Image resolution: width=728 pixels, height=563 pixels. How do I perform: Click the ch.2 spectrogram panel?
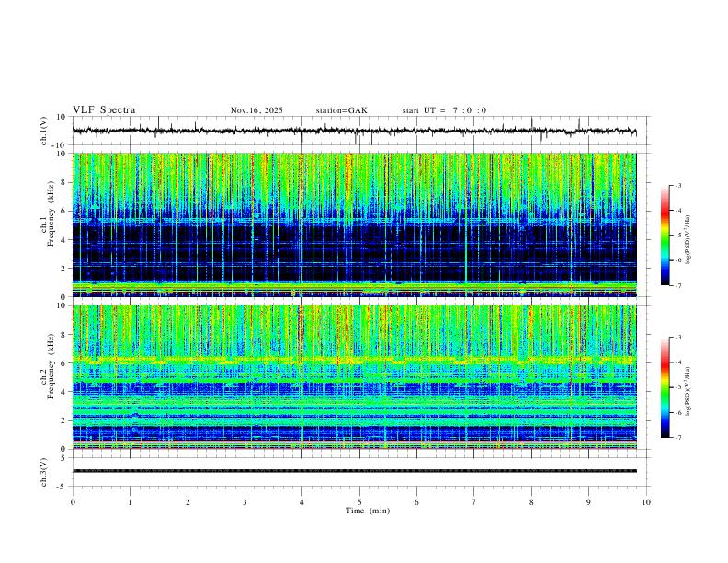click(x=355, y=377)
